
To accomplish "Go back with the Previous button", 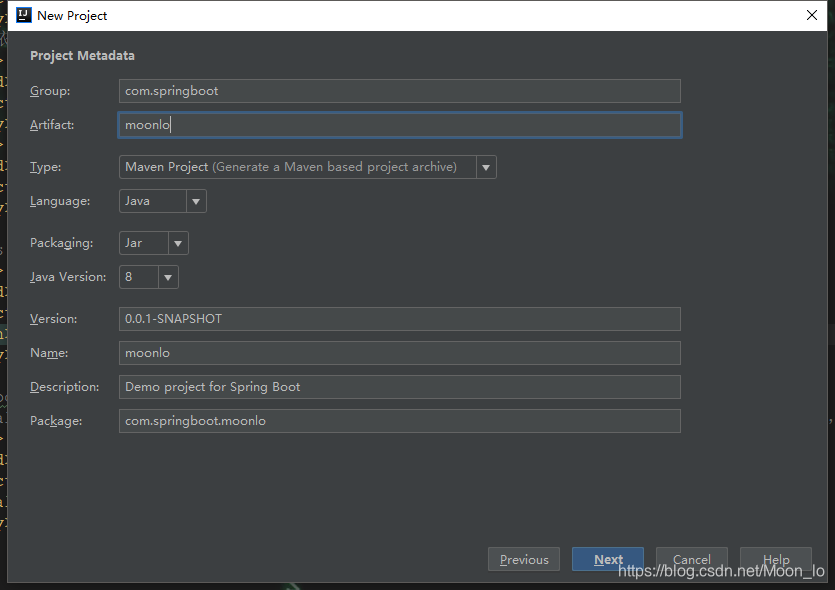I will click(x=524, y=559).
